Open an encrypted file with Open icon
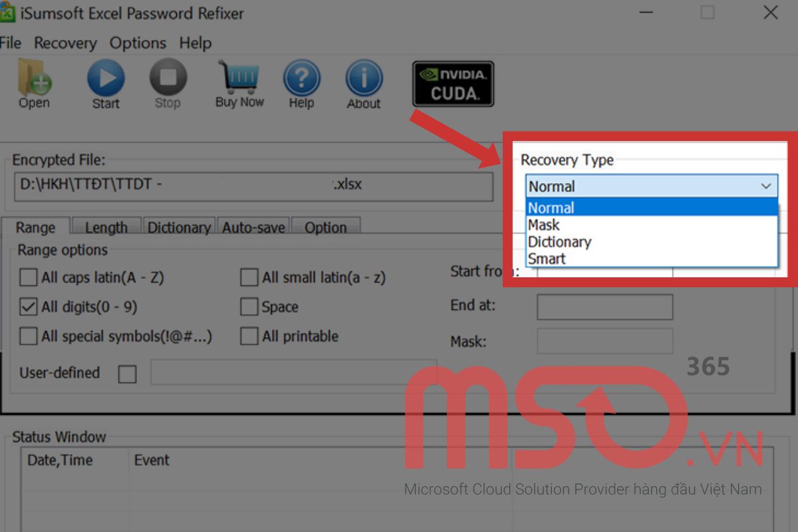Image resolution: width=798 pixels, height=532 pixels. (x=34, y=84)
